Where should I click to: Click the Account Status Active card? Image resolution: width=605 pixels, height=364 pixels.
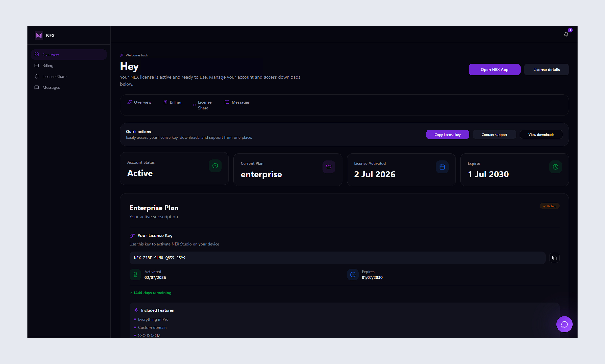tap(174, 169)
